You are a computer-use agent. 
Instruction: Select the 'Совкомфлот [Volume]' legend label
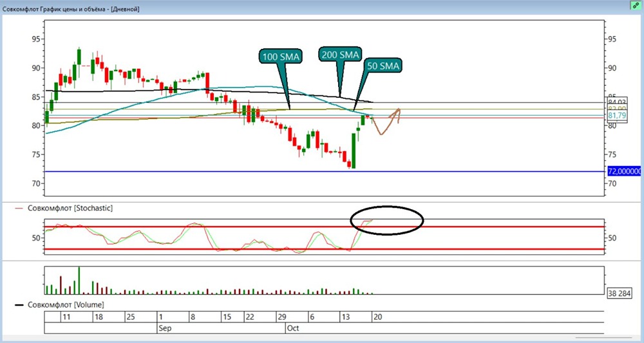[x=66, y=305]
